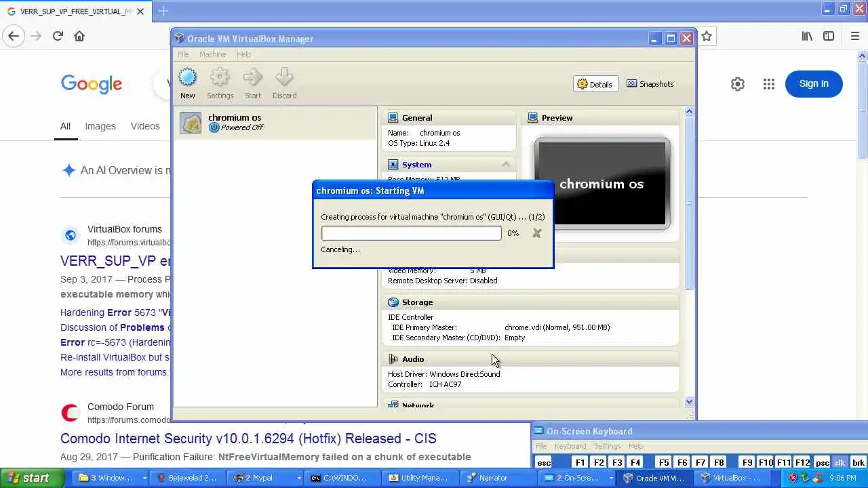Open the browser Library icon
The image size is (868, 488).
(x=807, y=37)
